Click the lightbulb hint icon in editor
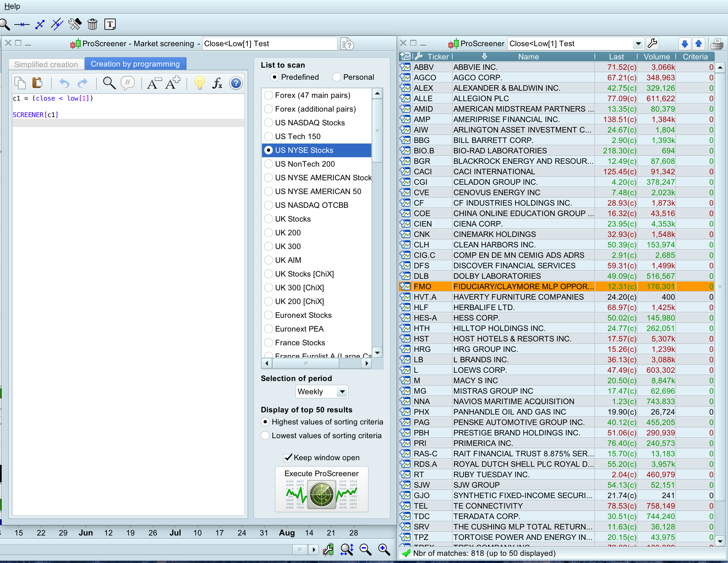 coord(199,83)
